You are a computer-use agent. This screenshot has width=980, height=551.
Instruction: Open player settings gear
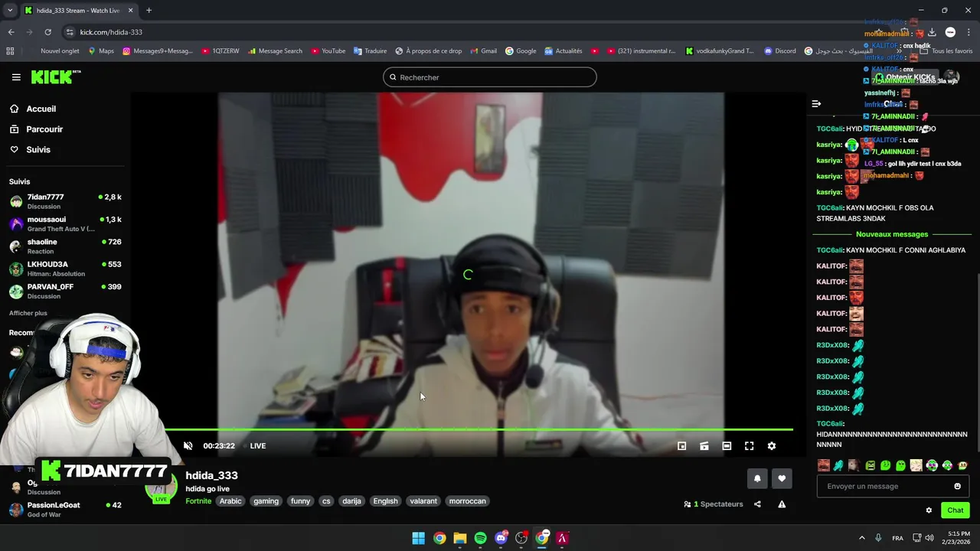tap(772, 446)
